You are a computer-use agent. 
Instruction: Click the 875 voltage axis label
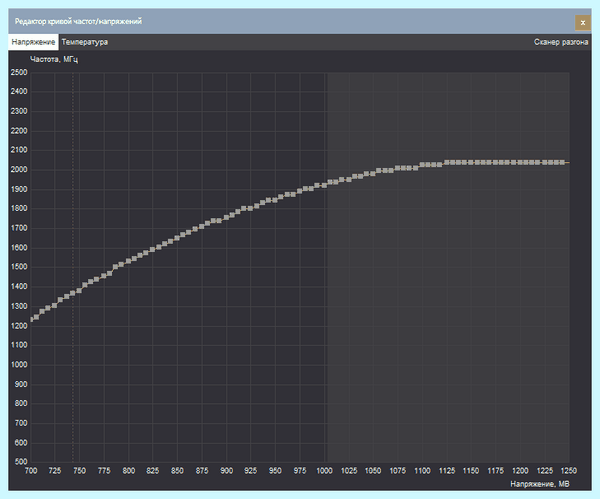pos(202,471)
